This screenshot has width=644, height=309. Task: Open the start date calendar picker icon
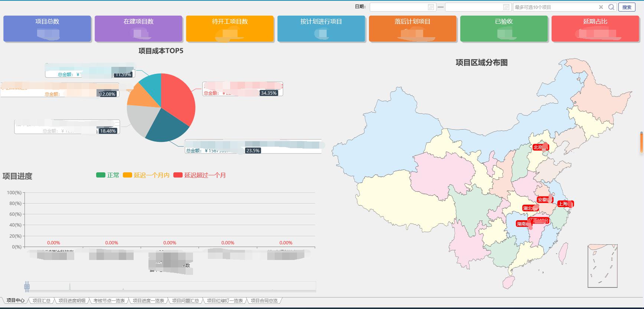tap(431, 7)
